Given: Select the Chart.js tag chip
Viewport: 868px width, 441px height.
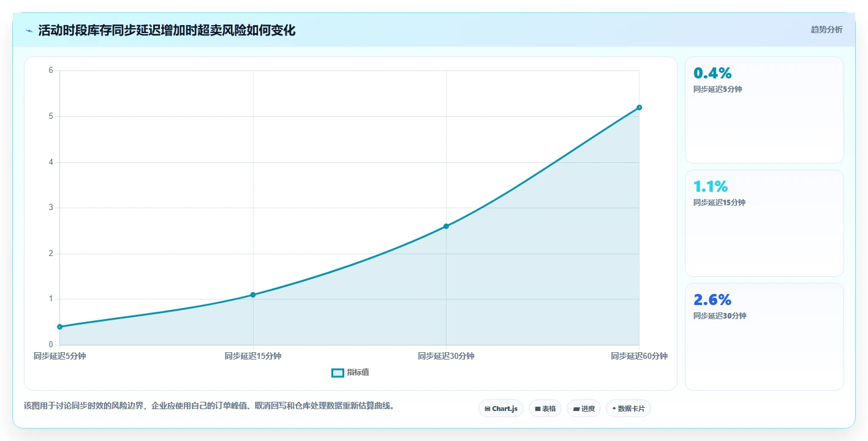Looking at the screenshot, I should tap(500, 409).
